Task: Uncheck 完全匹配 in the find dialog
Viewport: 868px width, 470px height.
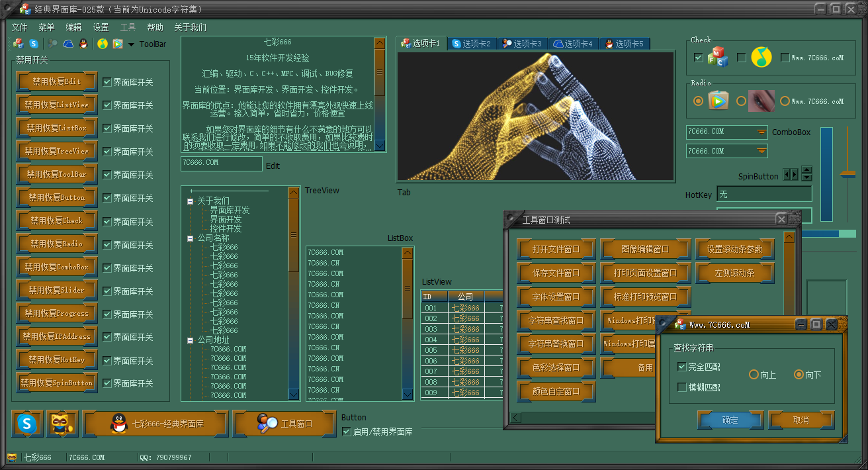Action: 682,367
